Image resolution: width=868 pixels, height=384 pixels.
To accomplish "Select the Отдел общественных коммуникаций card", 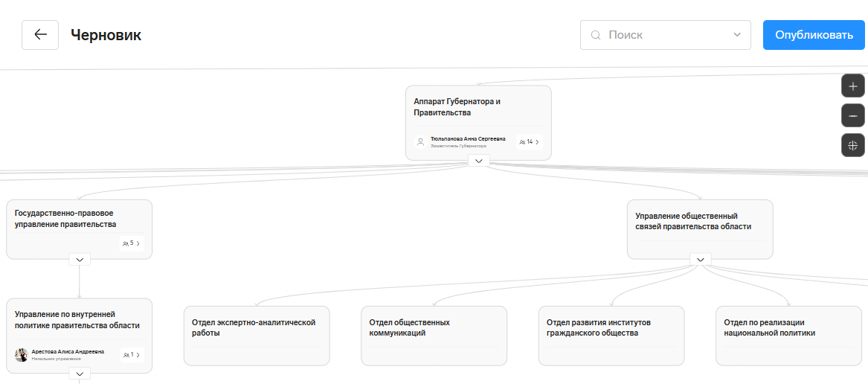I will (434, 336).
